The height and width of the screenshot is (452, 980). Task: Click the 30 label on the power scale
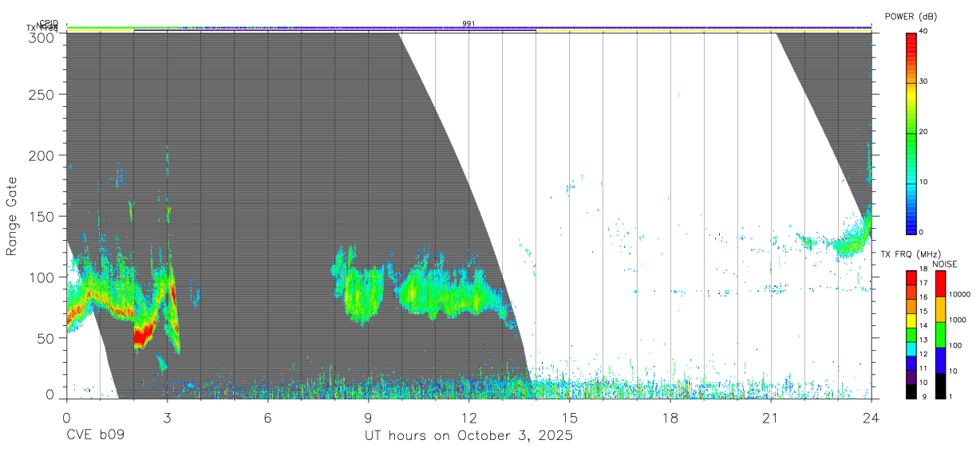pyautogui.click(x=925, y=81)
